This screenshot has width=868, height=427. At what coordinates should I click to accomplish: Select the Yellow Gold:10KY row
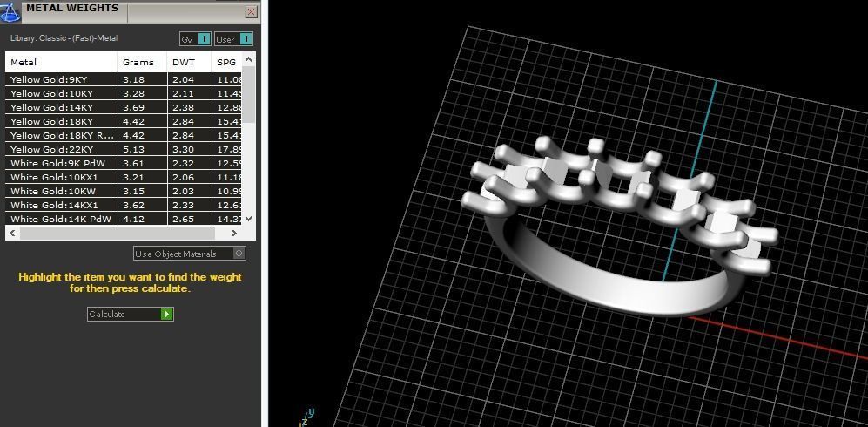[x=124, y=93]
